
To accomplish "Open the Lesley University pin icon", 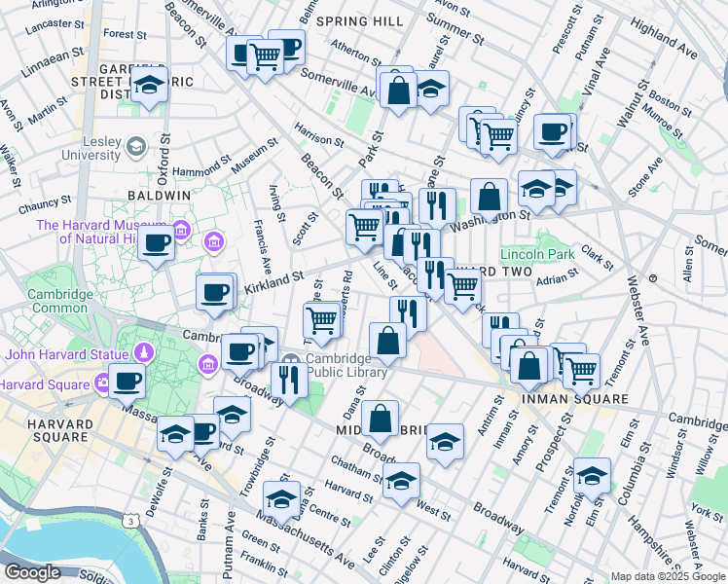I will point(135,147).
